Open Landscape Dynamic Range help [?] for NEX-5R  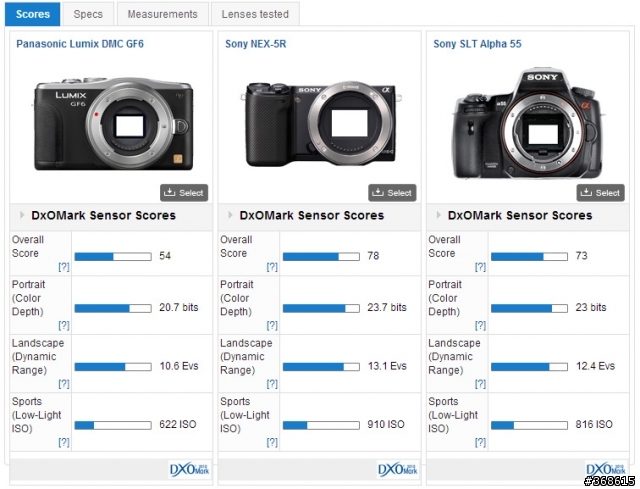pos(272,384)
